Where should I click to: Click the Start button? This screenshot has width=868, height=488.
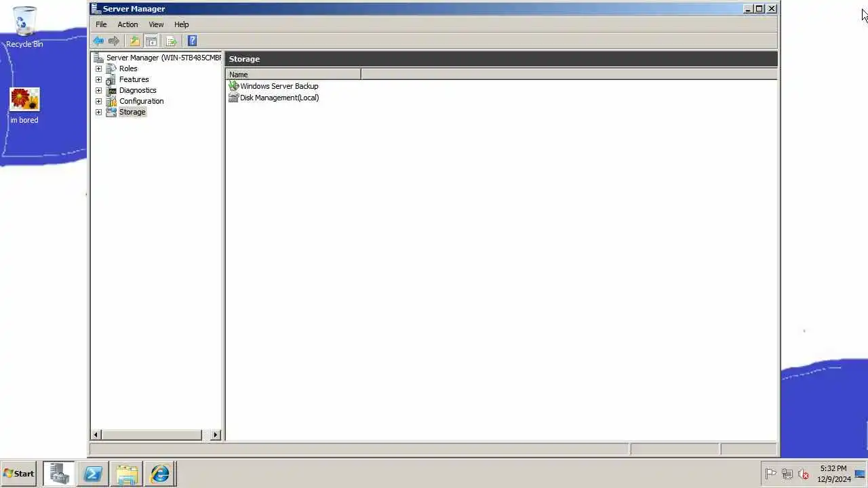coord(19,474)
